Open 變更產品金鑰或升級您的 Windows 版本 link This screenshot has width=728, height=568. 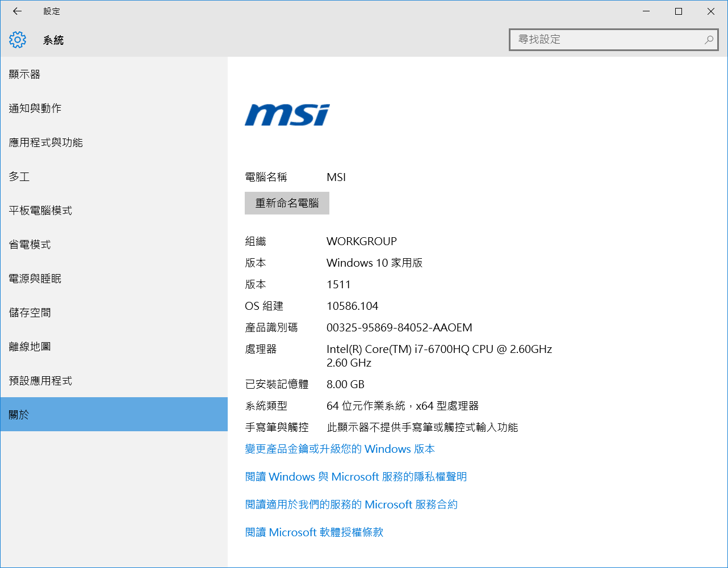pos(340,449)
